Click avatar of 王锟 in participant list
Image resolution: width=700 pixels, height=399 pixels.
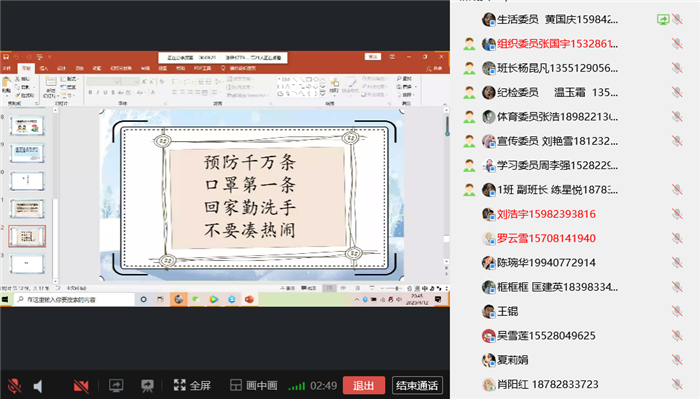pos(489,311)
